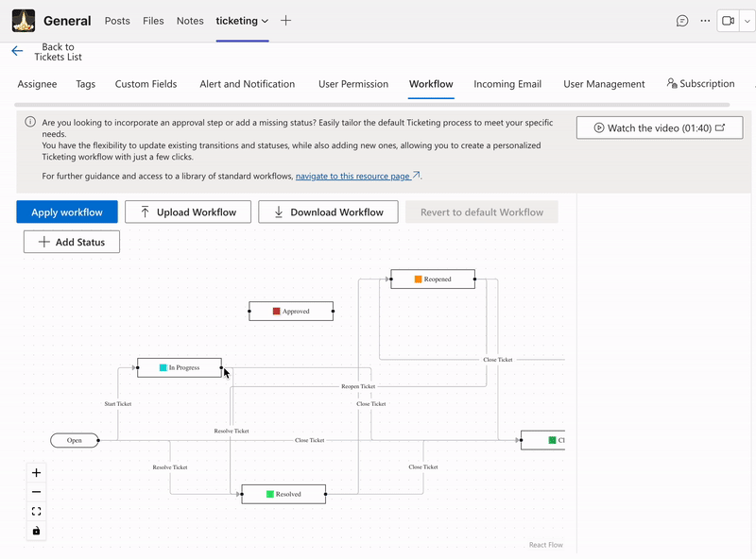The width and height of the screenshot is (756, 559).
Task: Start a meeting with the video camera icon
Action: tap(728, 21)
